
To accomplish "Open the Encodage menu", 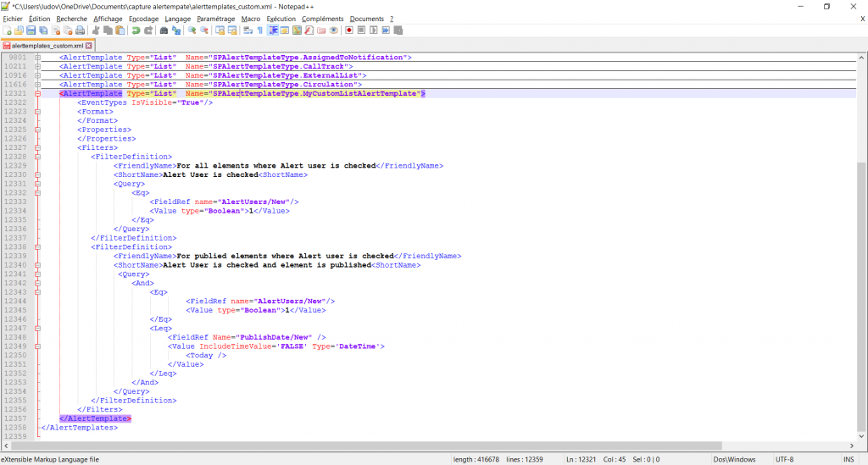I will click(x=144, y=19).
